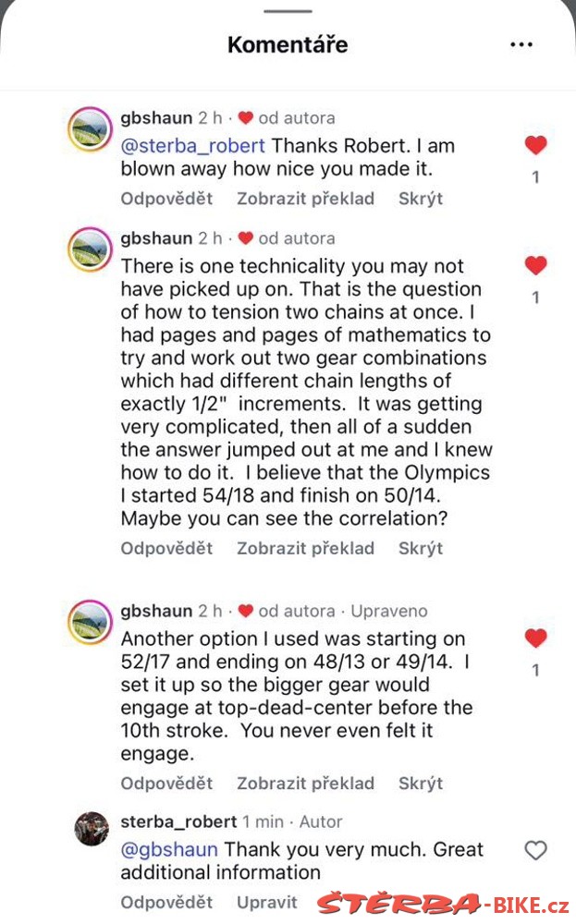Toggle heart on the '52/17' comment
This screenshot has width=576, height=924.
(535, 638)
